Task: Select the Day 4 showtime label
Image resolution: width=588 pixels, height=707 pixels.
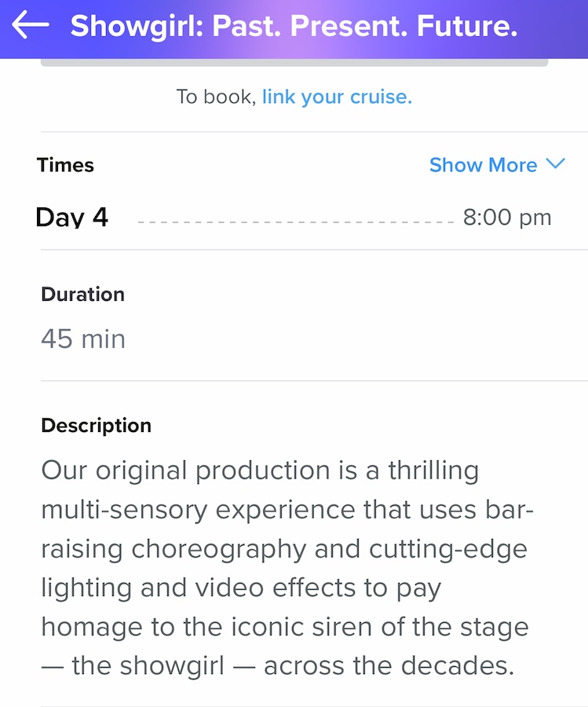Action: click(72, 218)
